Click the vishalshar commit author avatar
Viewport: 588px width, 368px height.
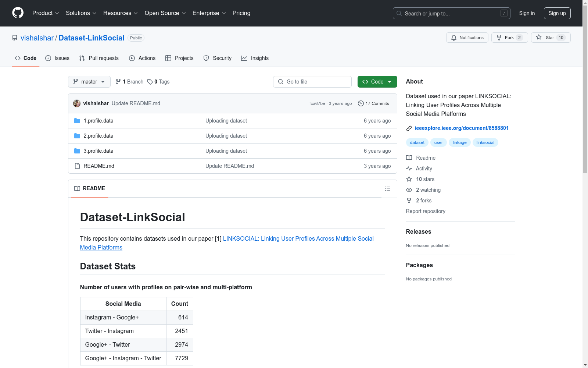[77, 103]
